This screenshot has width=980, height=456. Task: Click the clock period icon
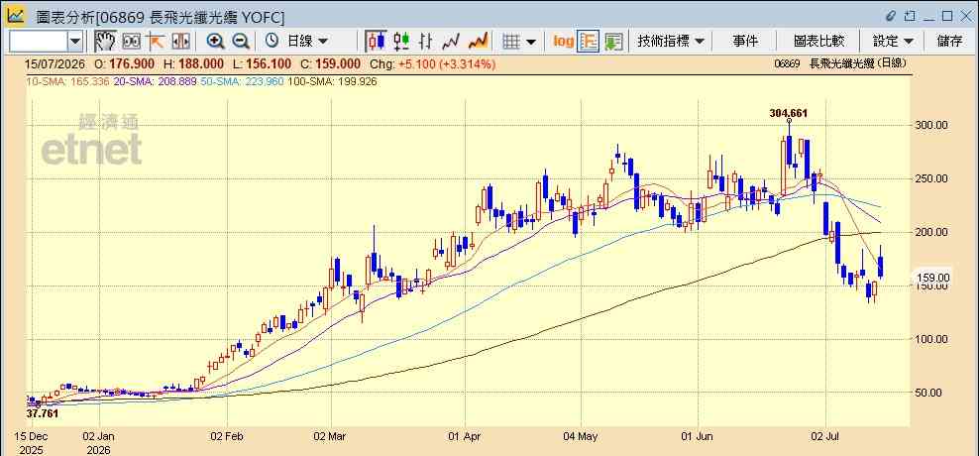272,42
